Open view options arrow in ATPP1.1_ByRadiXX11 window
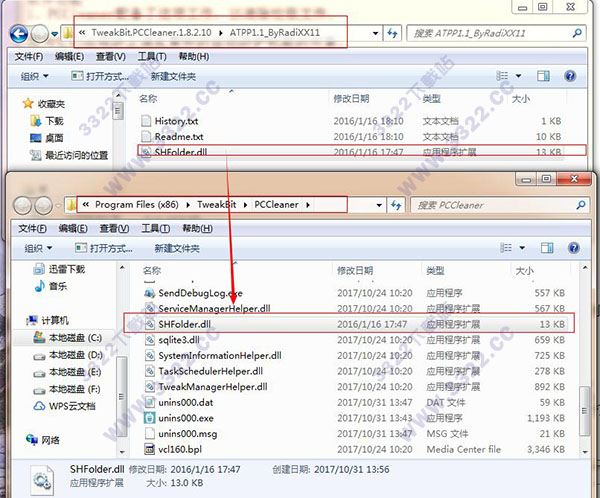The height and width of the screenshot is (498, 600). pyautogui.click(x=518, y=76)
